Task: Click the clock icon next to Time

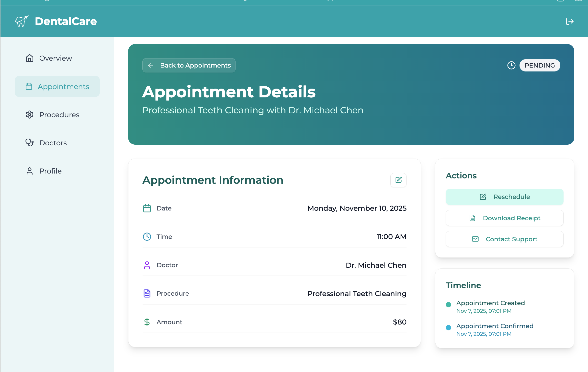Action: tap(147, 237)
